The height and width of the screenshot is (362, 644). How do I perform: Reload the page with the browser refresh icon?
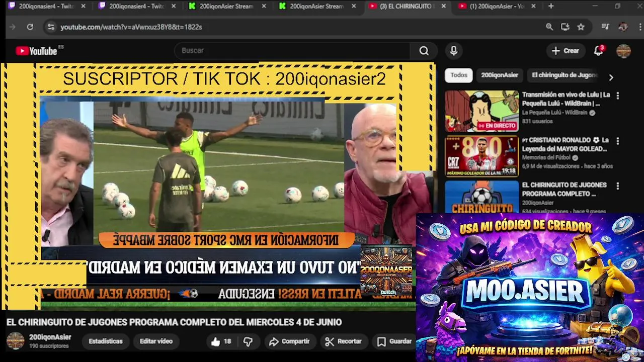click(30, 27)
